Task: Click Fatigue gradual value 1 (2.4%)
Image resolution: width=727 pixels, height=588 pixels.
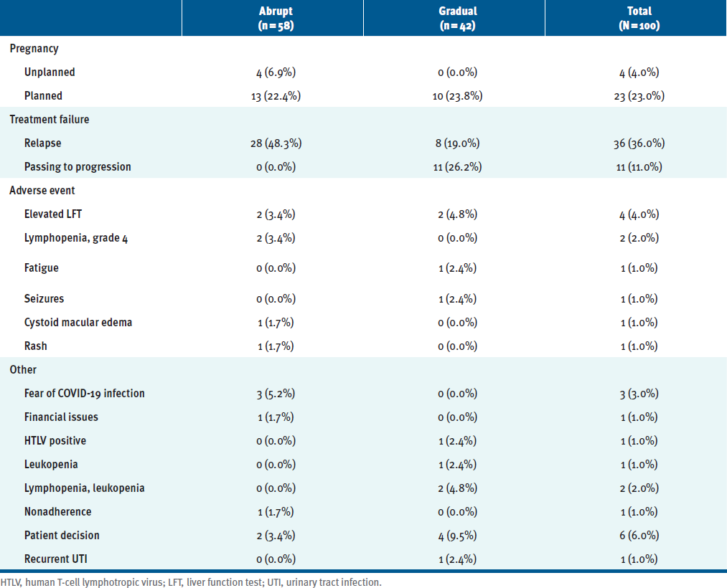Action: coord(458,268)
